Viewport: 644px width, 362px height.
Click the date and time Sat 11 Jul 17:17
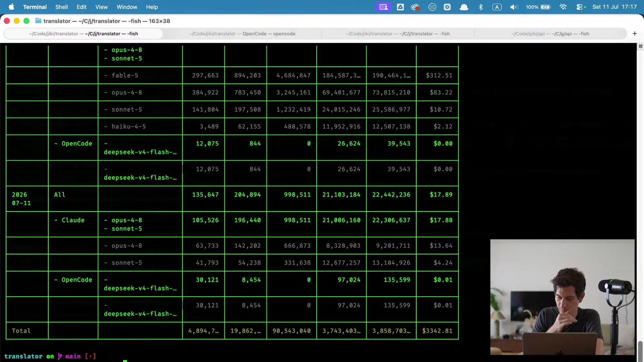pyautogui.click(x=615, y=7)
